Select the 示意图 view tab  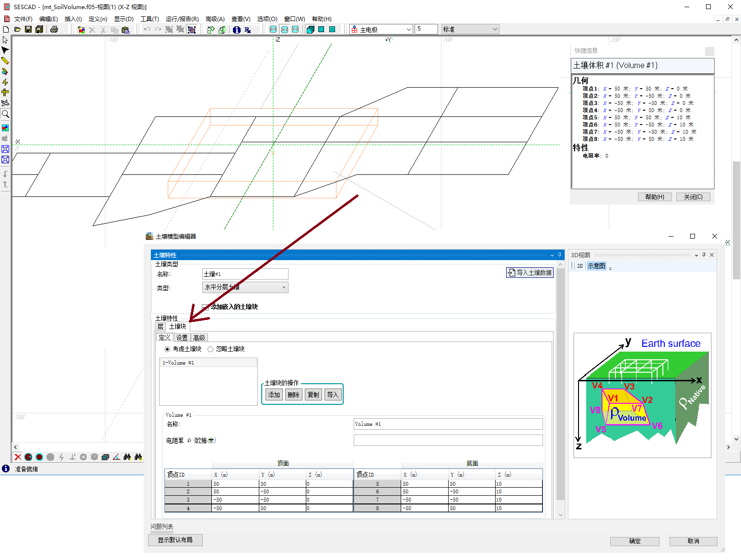coord(596,266)
